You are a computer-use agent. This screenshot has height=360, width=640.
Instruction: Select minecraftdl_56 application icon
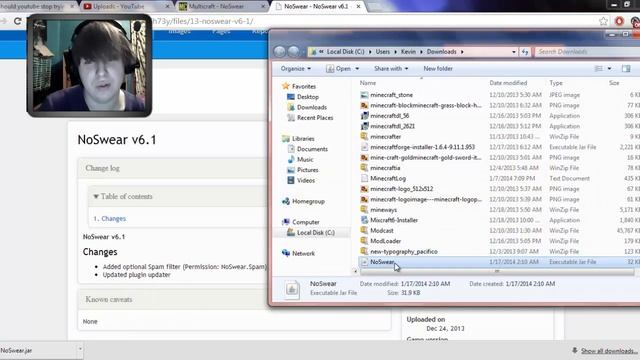pos(364,116)
